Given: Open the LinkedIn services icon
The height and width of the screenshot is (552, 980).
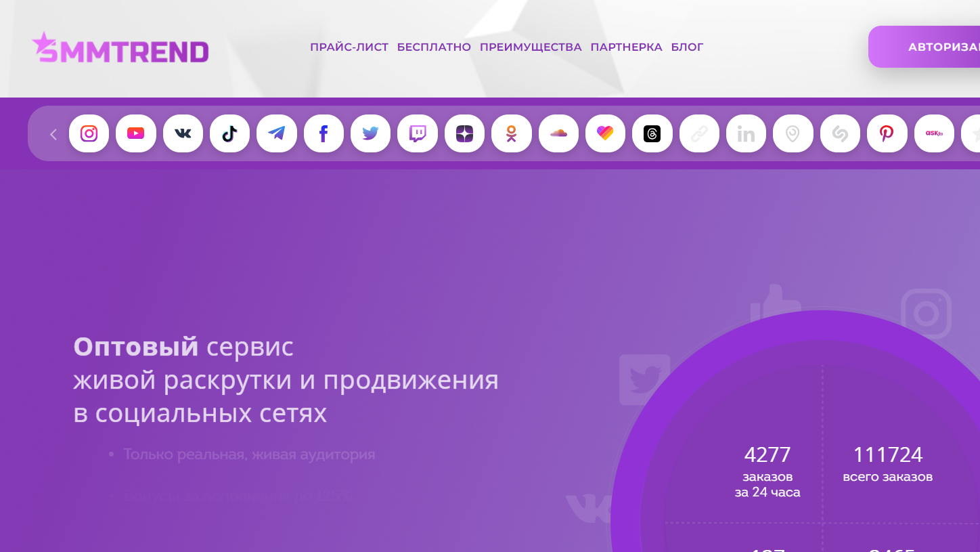Looking at the screenshot, I should click(746, 133).
